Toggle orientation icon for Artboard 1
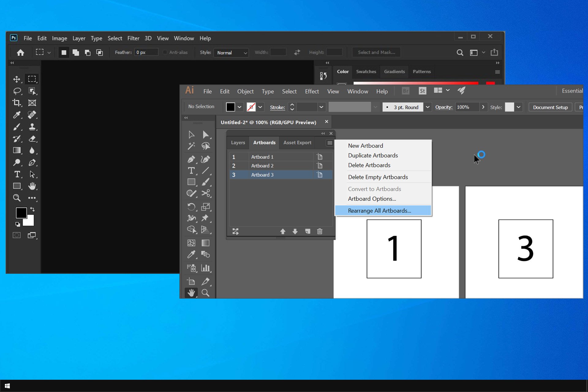 (320, 157)
